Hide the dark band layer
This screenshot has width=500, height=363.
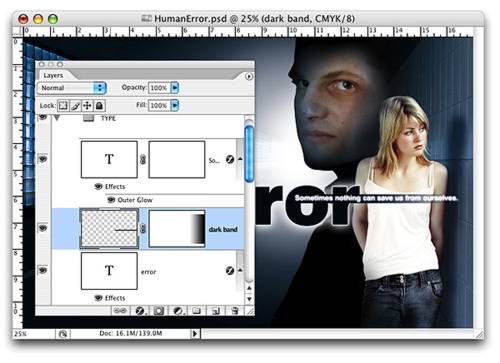43,228
